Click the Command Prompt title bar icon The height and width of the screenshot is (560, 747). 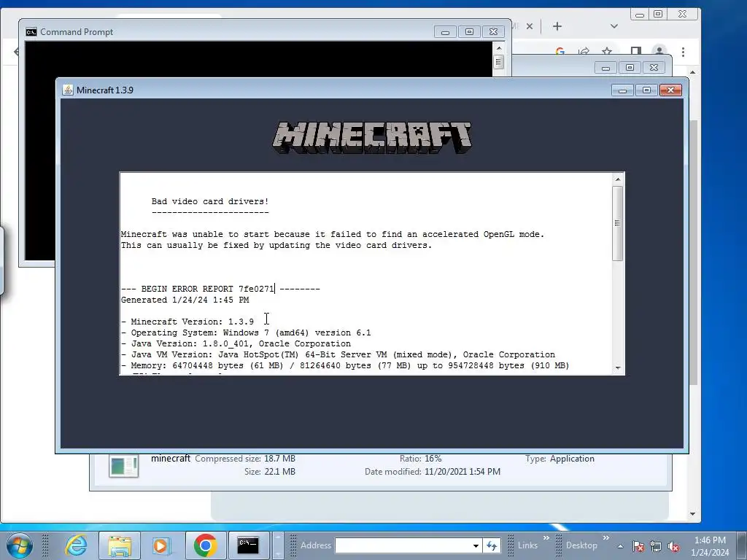pyautogui.click(x=31, y=32)
